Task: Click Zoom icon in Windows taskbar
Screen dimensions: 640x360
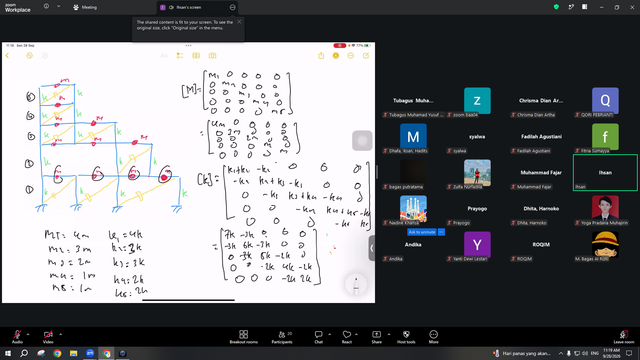Action: click(90, 353)
